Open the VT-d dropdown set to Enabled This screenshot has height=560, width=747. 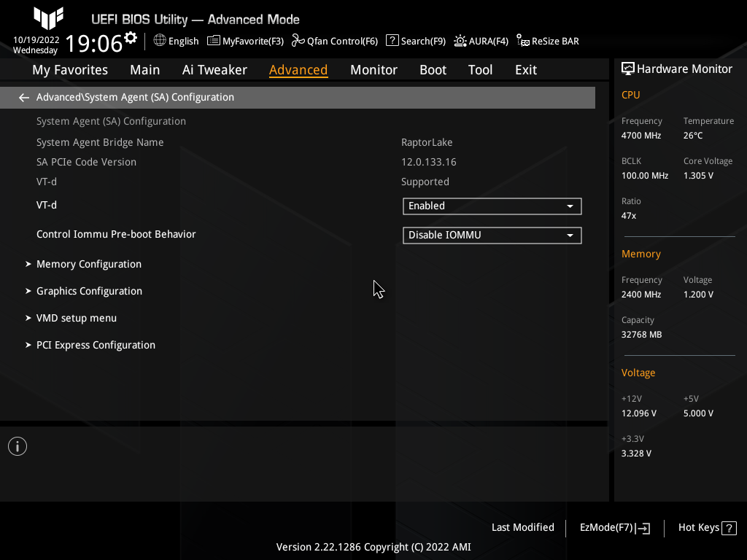point(492,206)
